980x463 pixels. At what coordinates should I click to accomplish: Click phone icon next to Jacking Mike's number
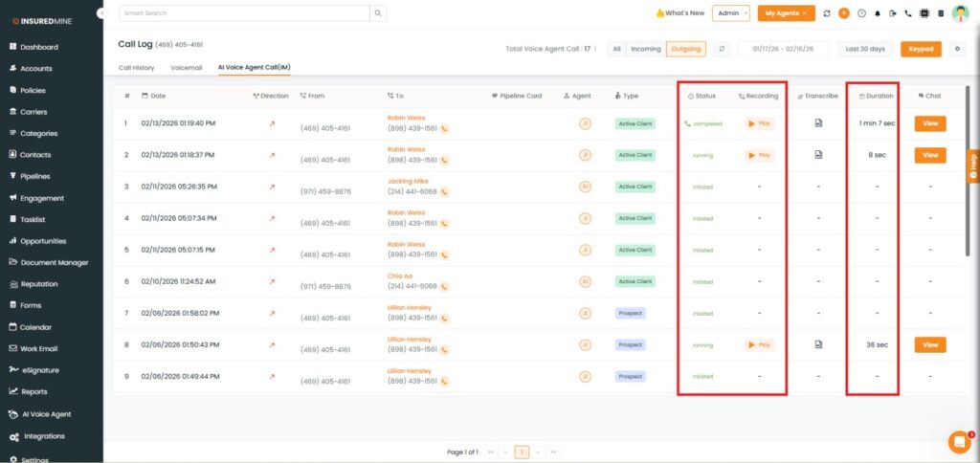click(445, 191)
